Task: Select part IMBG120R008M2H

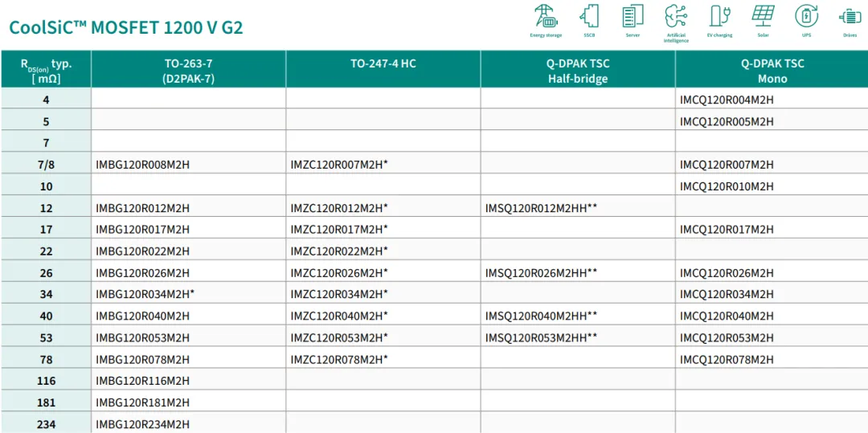Action: [143, 165]
